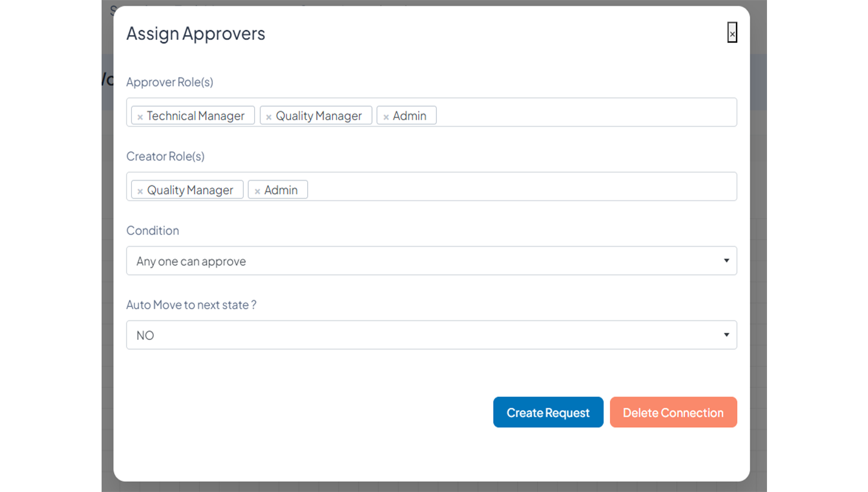Click the arrow beside the NO selection

tap(726, 335)
